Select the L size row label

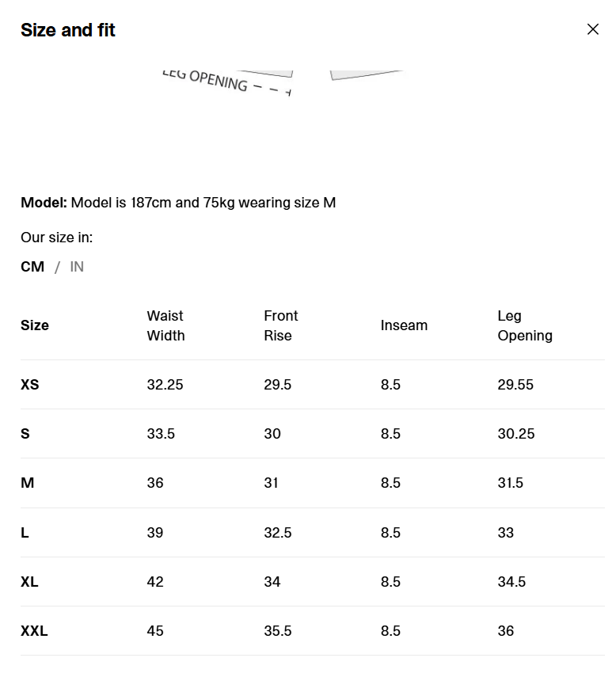tap(25, 533)
